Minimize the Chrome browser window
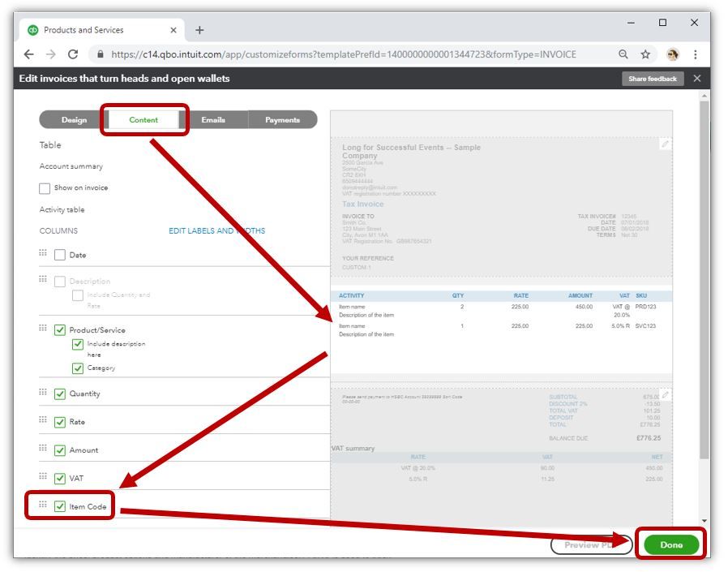 tap(631, 22)
